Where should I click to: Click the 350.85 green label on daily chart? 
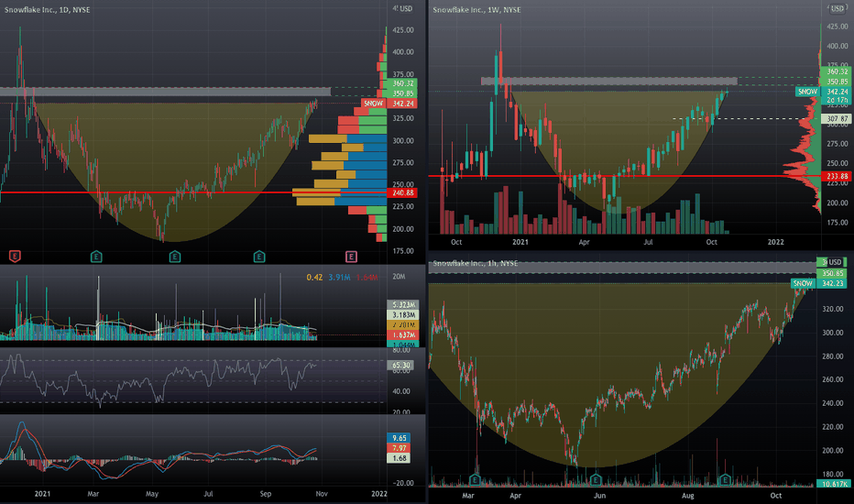coord(403,93)
